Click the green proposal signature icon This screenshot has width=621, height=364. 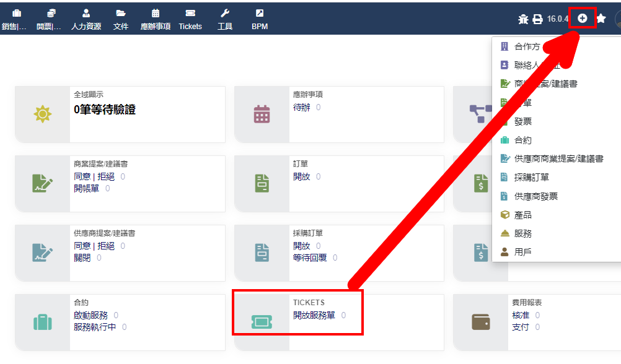click(x=42, y=184)
